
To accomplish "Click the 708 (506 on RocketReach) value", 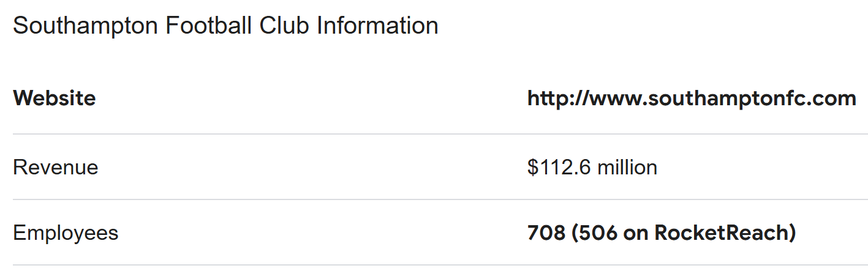I will (x=661, y=233).
